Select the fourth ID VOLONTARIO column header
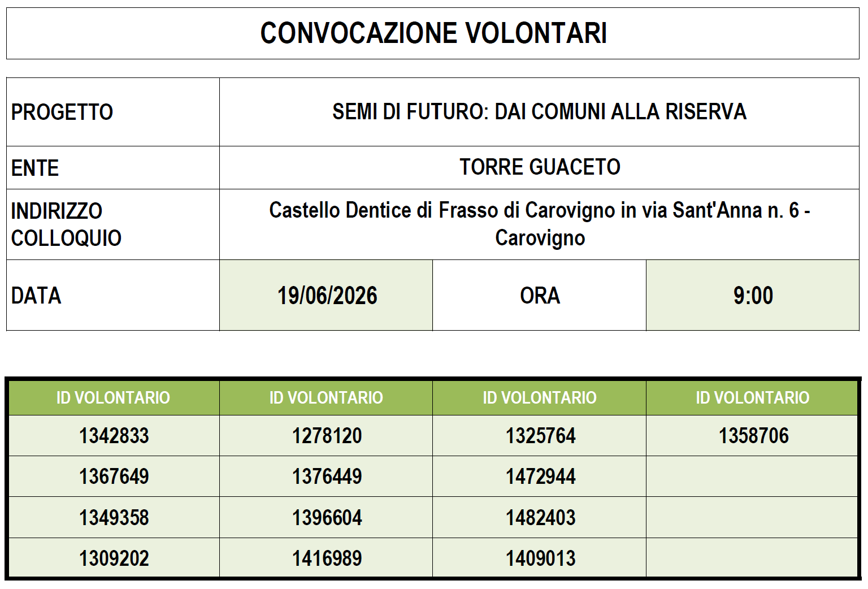The image size is (868, 589). (x=752, y=398)
